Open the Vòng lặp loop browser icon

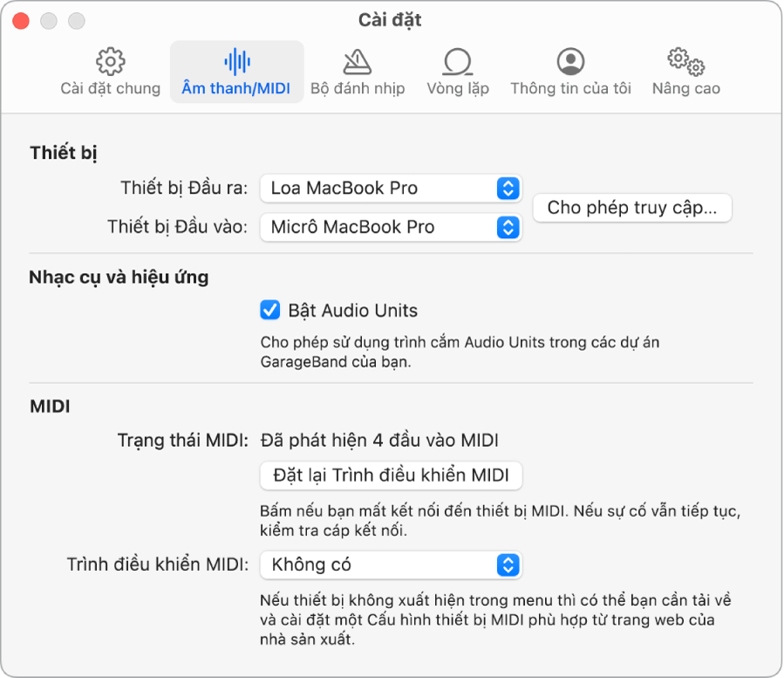coord(457,62)
